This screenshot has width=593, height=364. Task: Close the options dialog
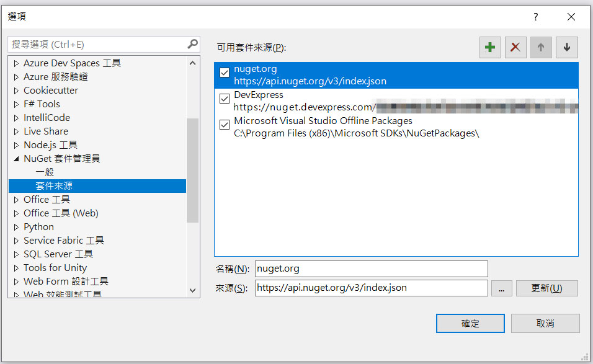(x=571, y=17)
